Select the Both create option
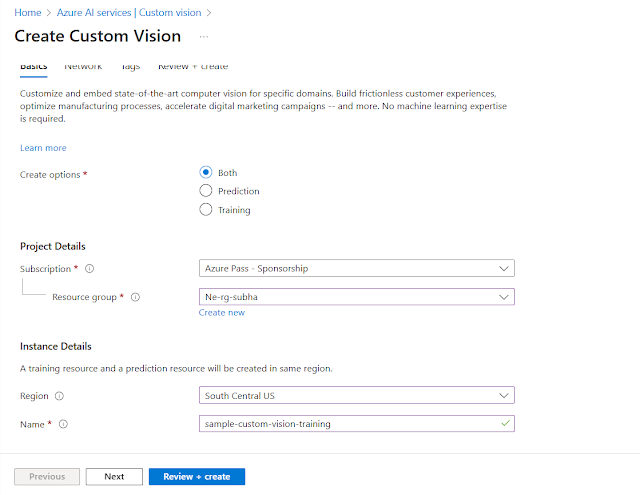 [x=206, y=172]
